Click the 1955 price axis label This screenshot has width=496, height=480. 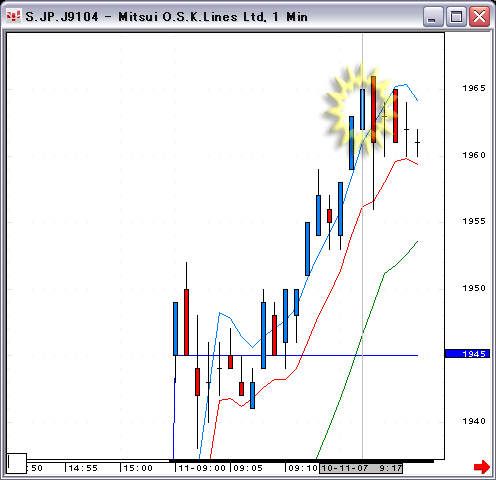[x=474, y=221]
